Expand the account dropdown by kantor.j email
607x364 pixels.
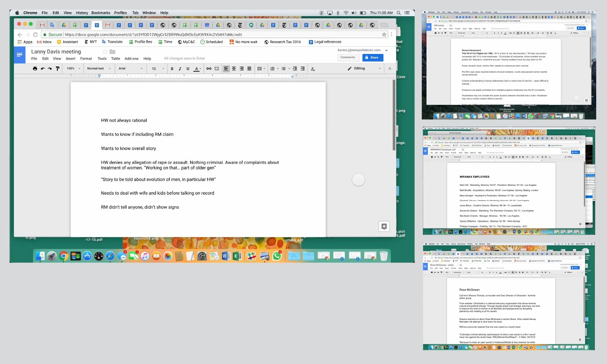(x=386, y=50)
